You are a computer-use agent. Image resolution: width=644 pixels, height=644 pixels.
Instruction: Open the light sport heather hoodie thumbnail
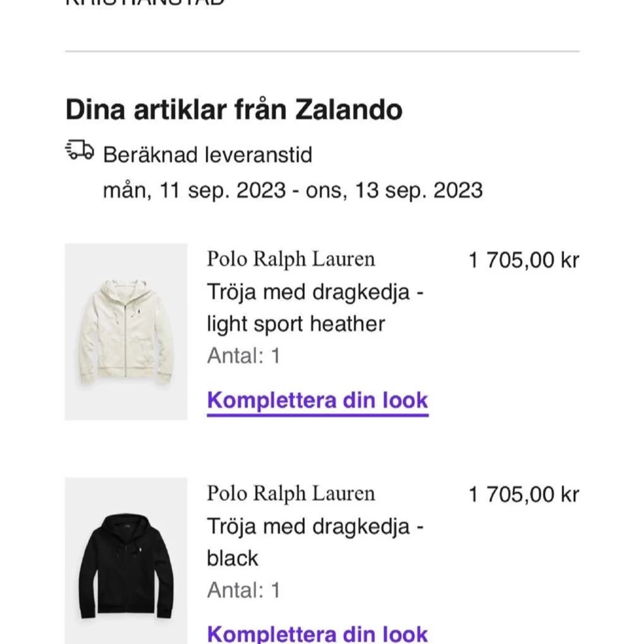(126, 331)
